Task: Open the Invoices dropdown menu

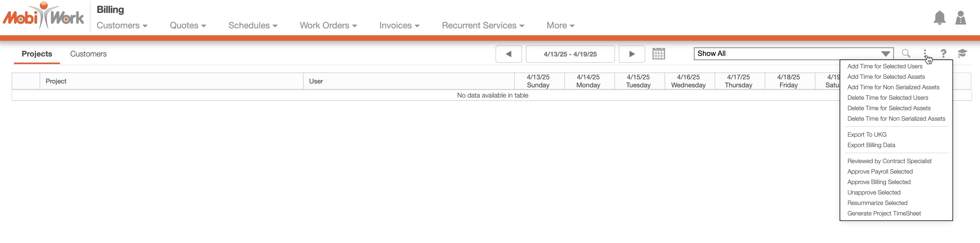Action: click(399, 26)
